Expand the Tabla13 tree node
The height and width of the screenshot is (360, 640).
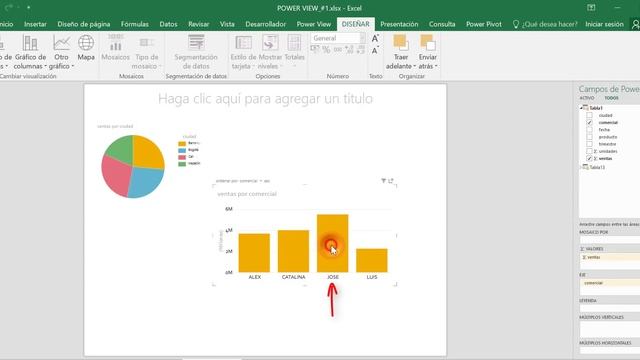[581, 167]
